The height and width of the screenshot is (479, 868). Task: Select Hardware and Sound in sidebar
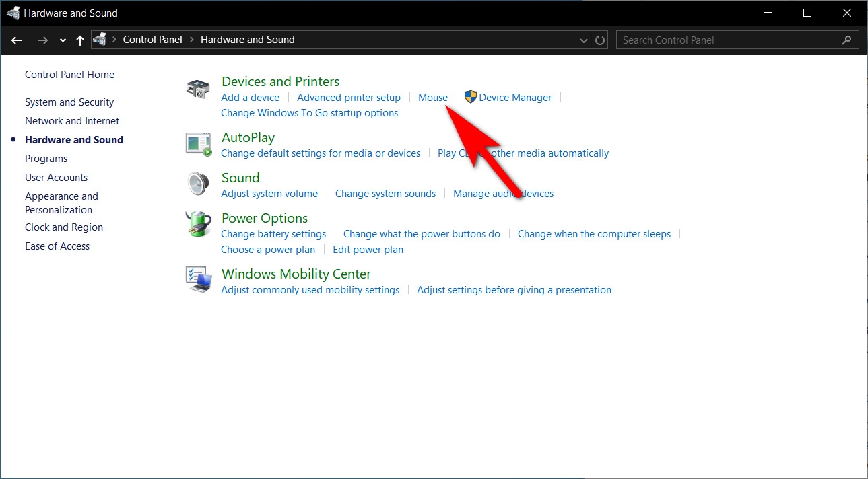[74, 140]
